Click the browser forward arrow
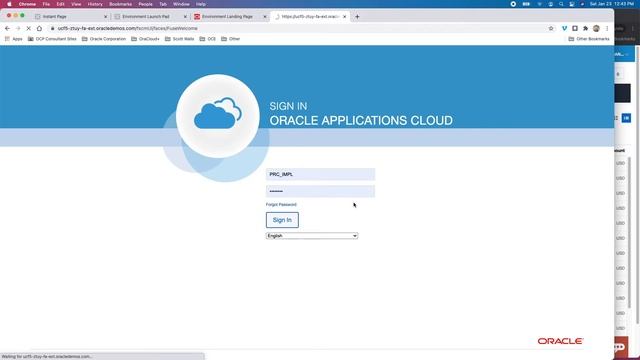Image resolution: width=640 pixels, height=360 pixels. coord(18,28)
